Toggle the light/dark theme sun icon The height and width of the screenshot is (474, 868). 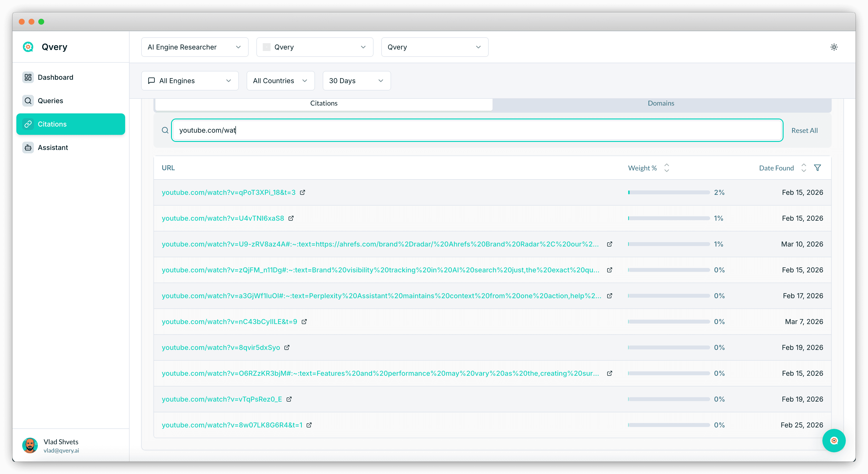point(834,47)
